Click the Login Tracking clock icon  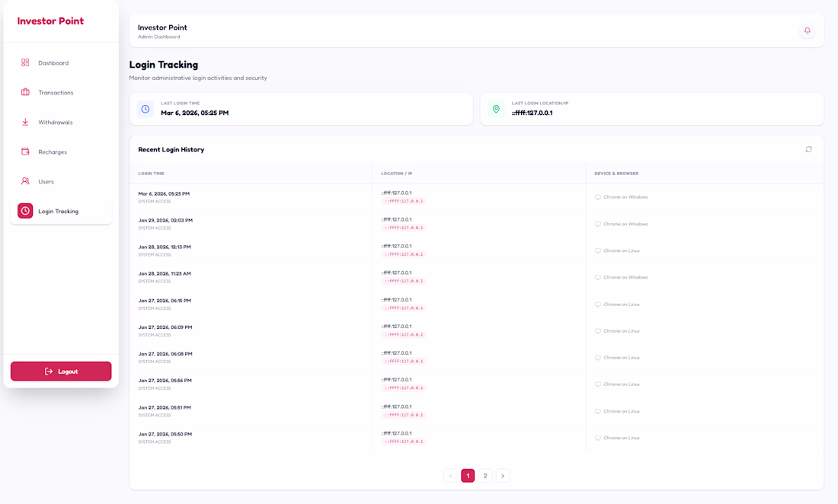click(x=25, y=211)
